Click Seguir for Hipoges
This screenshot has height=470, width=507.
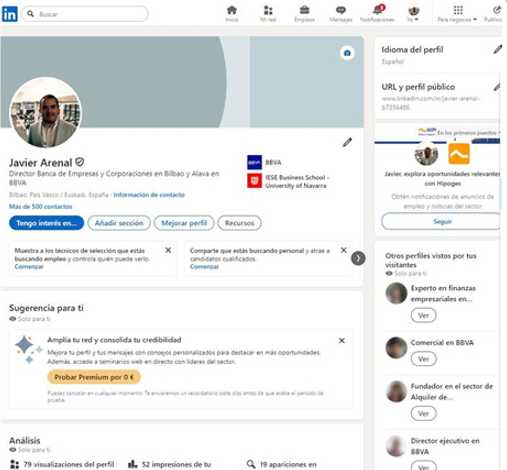point(442,221)
